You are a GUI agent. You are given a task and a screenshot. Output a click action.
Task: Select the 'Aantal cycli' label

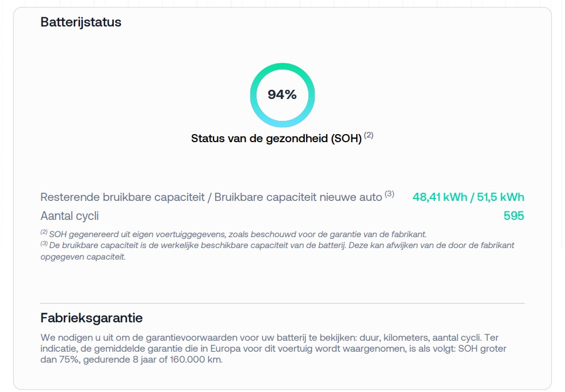(70, 216)
